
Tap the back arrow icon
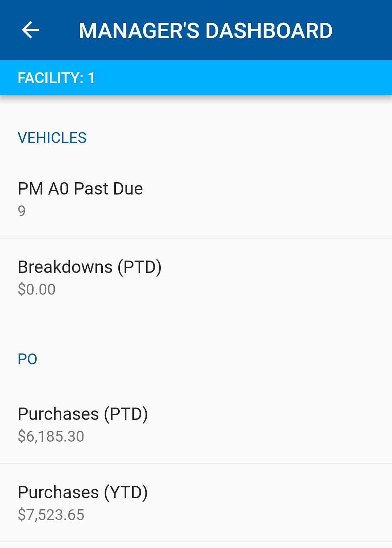point(30,30)
